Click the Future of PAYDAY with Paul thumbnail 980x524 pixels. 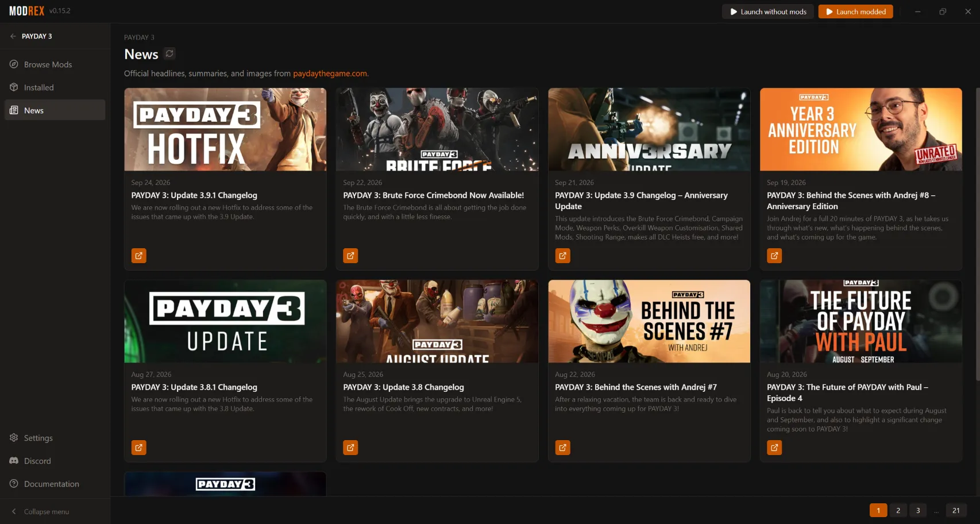pyautogui.click(x=861, y=321)
